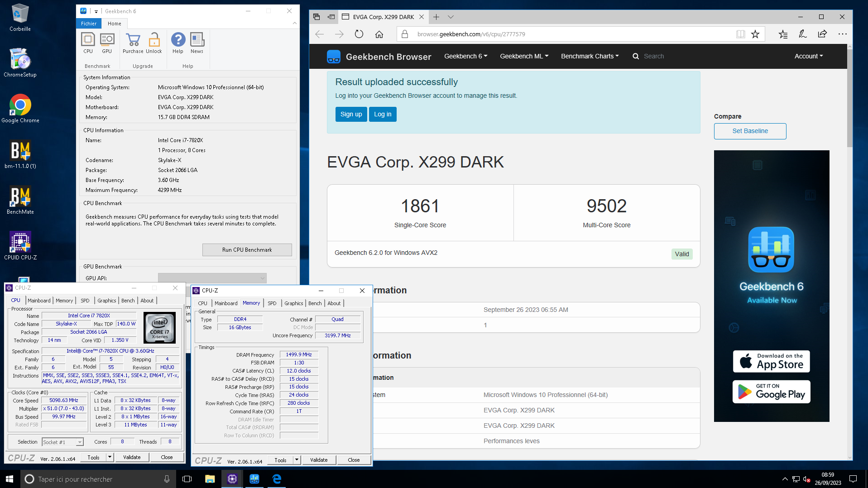Screen dimensions: 868x488
Task: Click the Set Baseline button
Action: pos(750,131)
